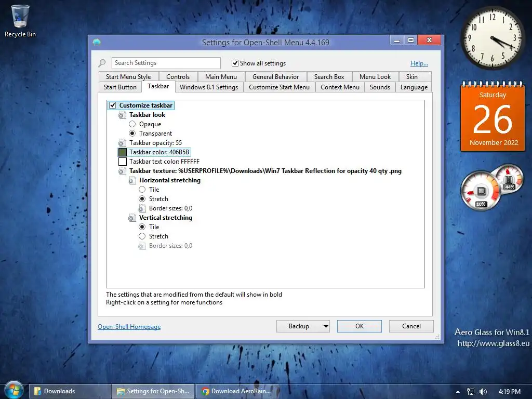The width and height of the screenshot is (532, 399).
Task: Click the gear icon beside Taskbar texture
Action: click(x=122, y=171)
